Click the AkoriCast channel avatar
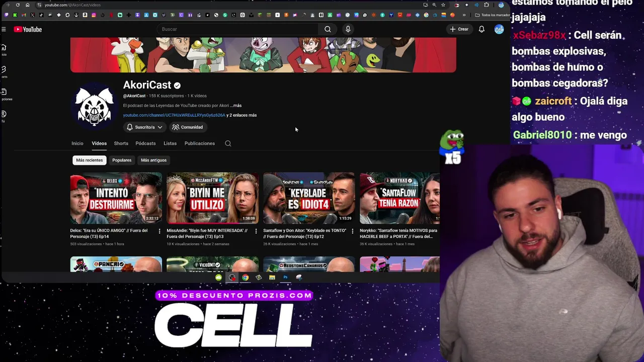The height and width of the screenshot is (362, 644). [x=94, y=106]
